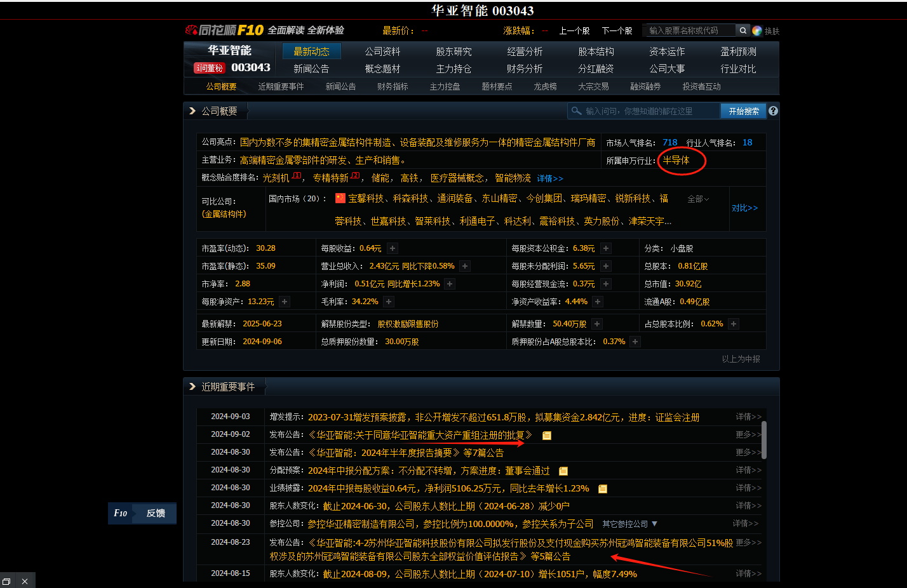Expand plus icon next to 每股收益 0.64元
907x588 pixels.
click(393, 248)
